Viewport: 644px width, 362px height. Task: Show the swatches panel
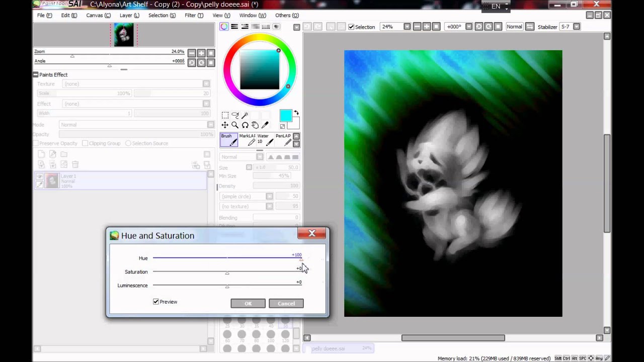tap(266, 27)
